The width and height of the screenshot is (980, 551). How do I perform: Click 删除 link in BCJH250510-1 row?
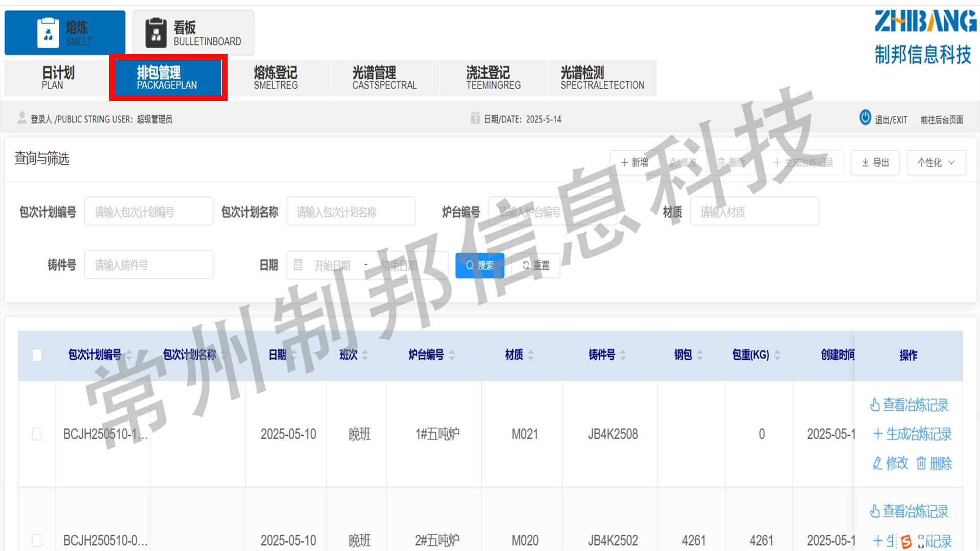coord(934,463)
